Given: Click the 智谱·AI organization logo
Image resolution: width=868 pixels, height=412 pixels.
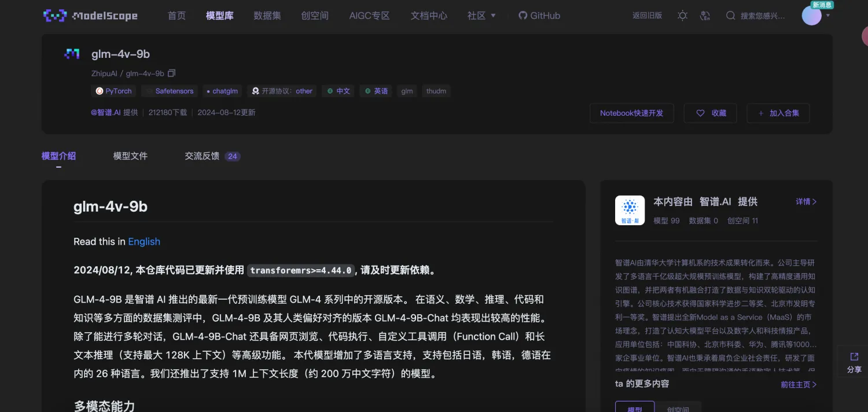Looking at the screenshot, I should (x=630, y=210).
